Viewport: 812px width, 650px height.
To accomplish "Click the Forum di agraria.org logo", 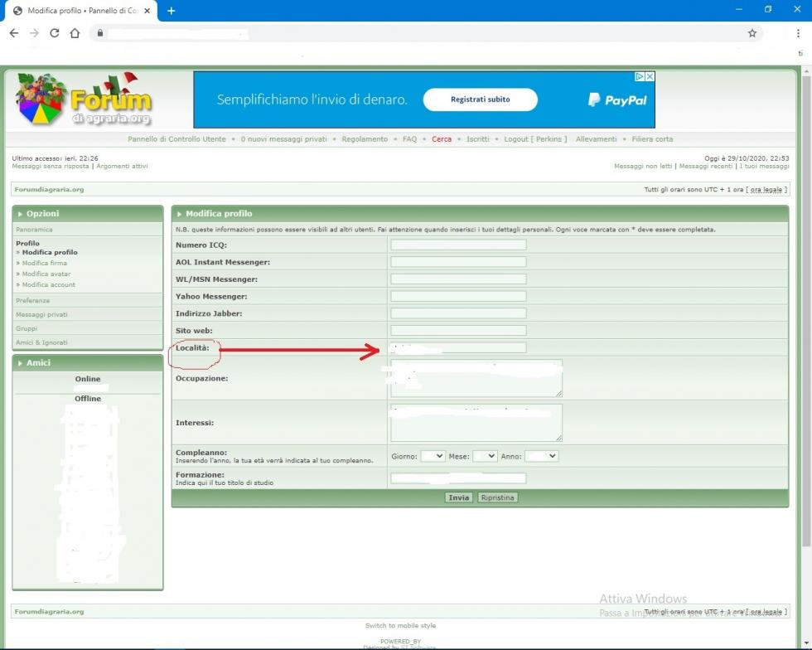I will point(83,101).
